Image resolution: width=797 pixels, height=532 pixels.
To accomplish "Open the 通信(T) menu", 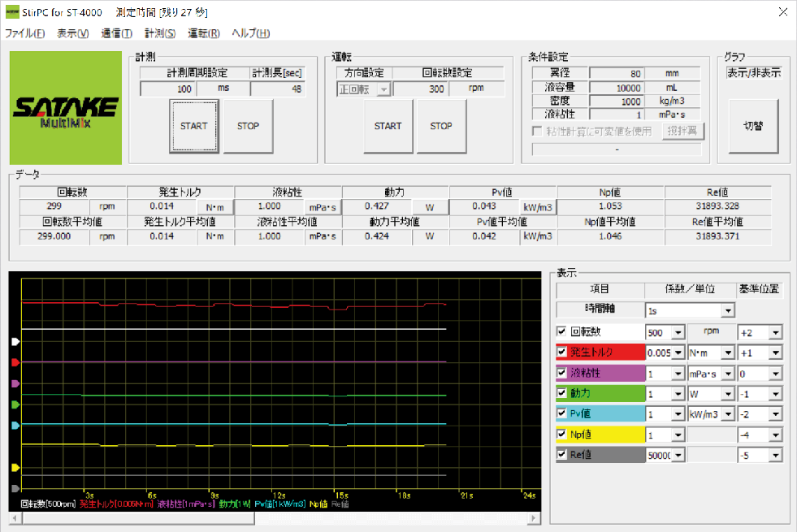I will coord(116,33).
